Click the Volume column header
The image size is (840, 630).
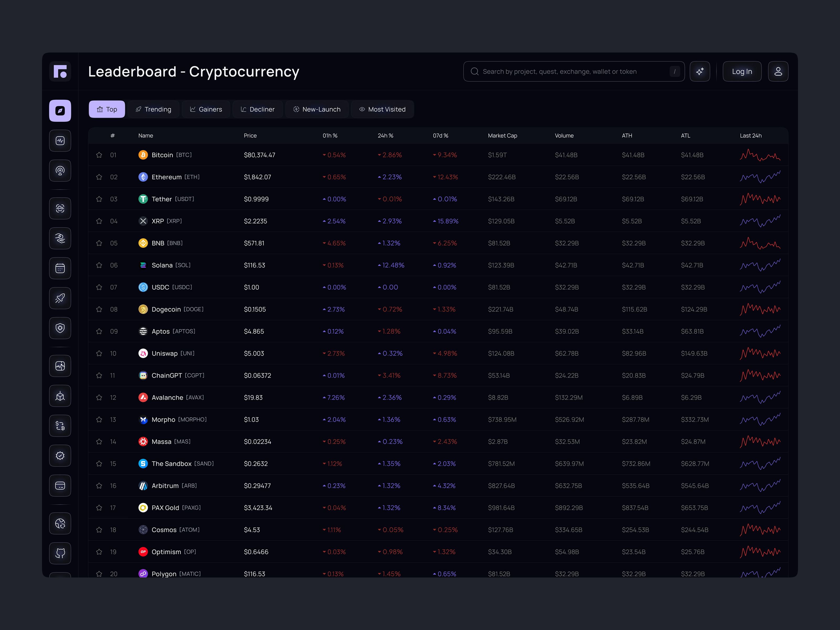[564, 135]
